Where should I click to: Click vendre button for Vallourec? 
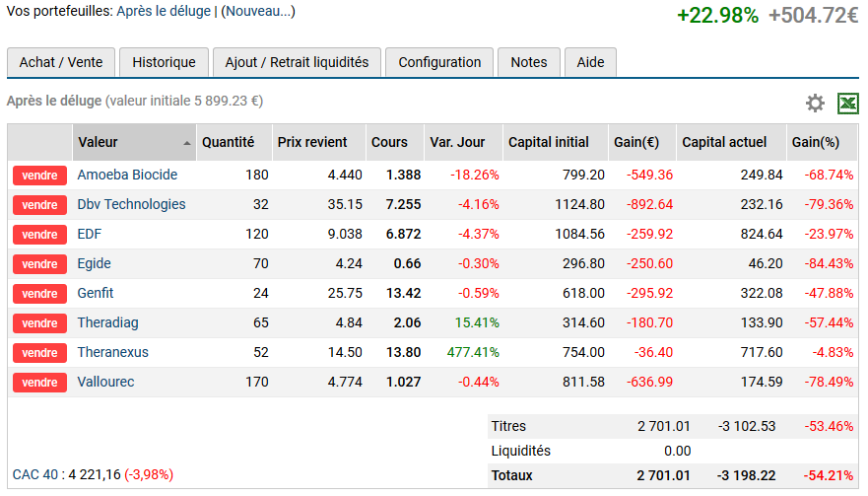pos(39,383)
